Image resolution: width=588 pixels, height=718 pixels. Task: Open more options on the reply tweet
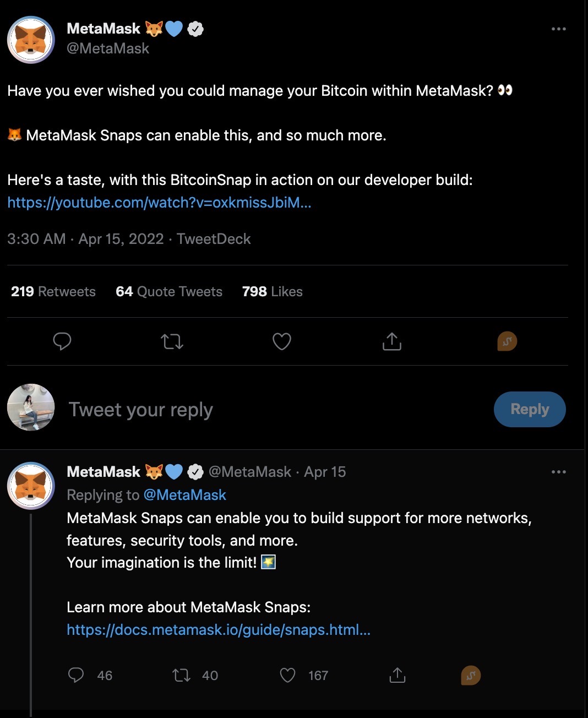[x=558, y=472]
